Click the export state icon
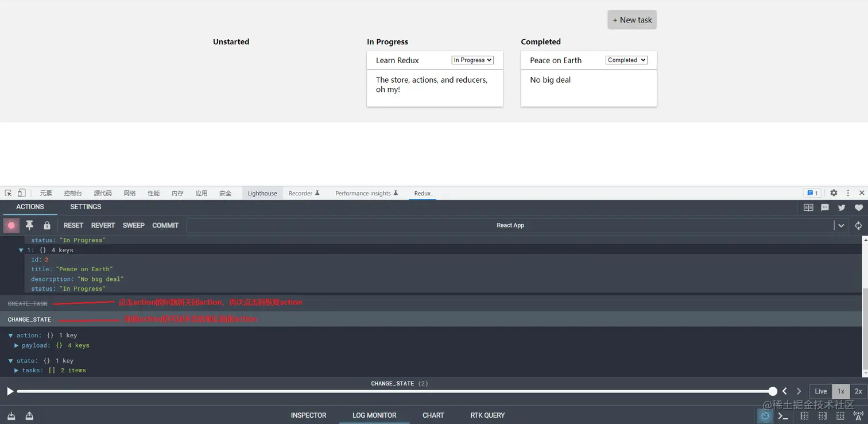 (x=29, y=416)
